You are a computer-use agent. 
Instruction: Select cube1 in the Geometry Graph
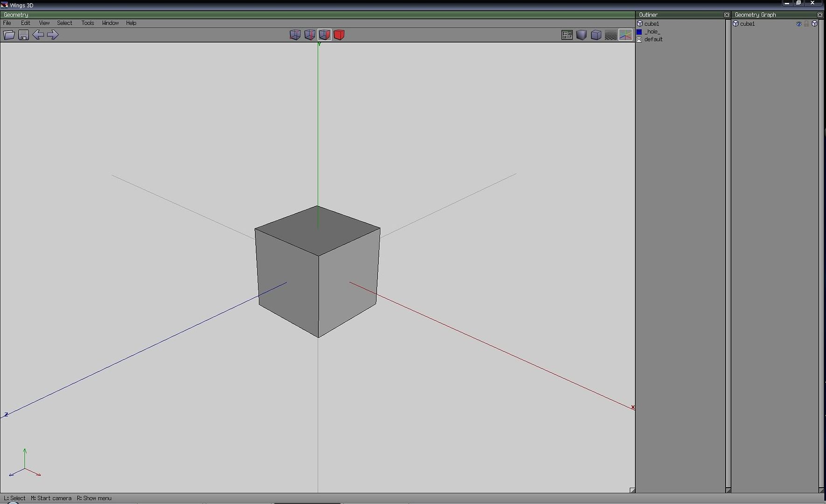pyautogui.click(x=747, y=24)
